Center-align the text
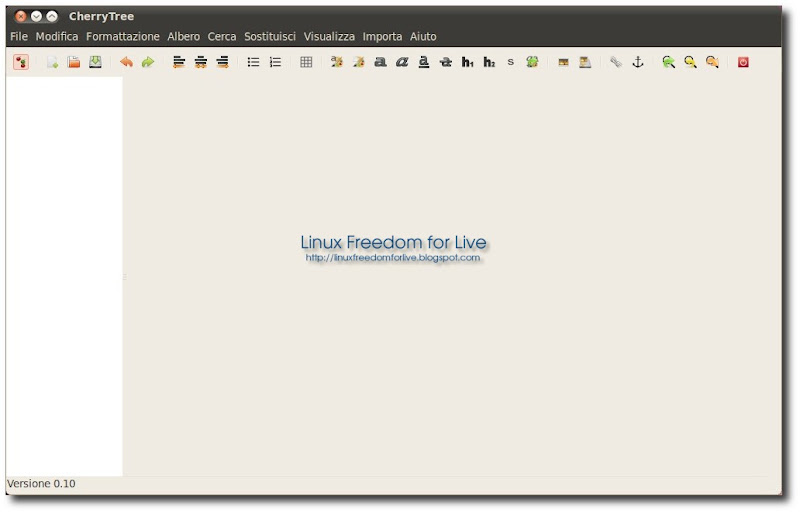Viewport: 800px width, 513px height. click(201, 62)
